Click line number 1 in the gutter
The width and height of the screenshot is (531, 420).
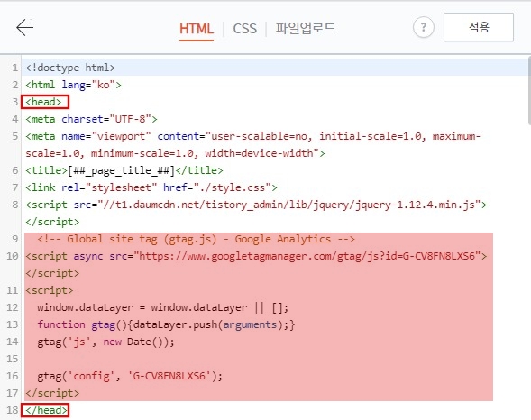[x=15, y=68]
